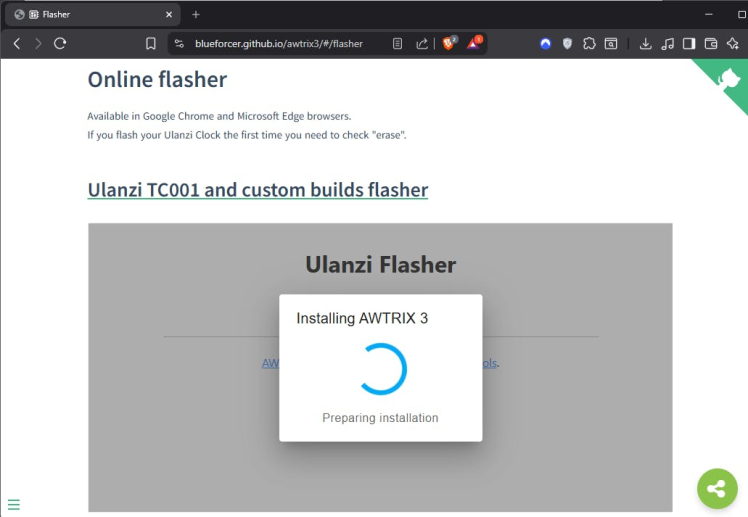Image resolution: width=748 pixels, height=517 pixels.
Task: Open media playback control icon
Action: (x=667, y=44)
